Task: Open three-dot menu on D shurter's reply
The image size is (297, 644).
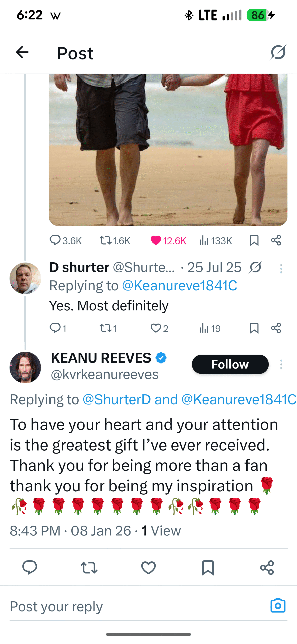Action: click(x=281, y=268)
